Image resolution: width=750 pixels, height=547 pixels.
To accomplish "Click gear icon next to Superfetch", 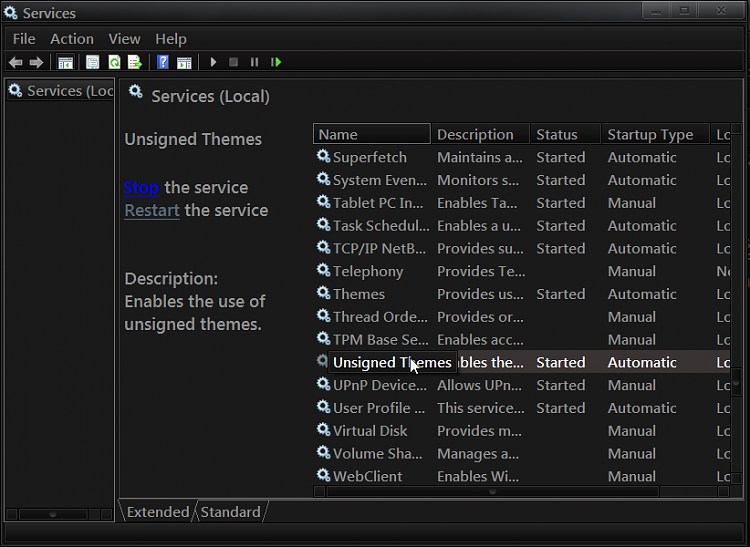I will click(x=324, y=156).
